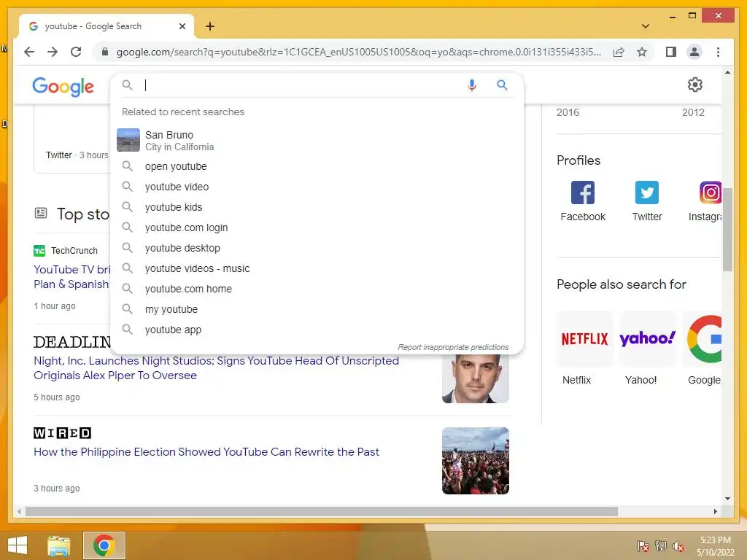Screen dimensions: 747x560
Task: Go to Google home via logo
Action: pos(63,87)
